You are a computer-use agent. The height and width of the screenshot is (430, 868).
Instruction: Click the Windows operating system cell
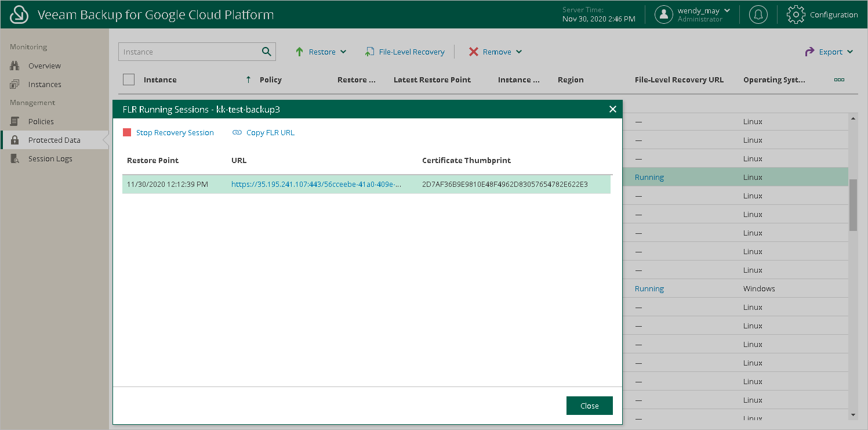point(759,288)
